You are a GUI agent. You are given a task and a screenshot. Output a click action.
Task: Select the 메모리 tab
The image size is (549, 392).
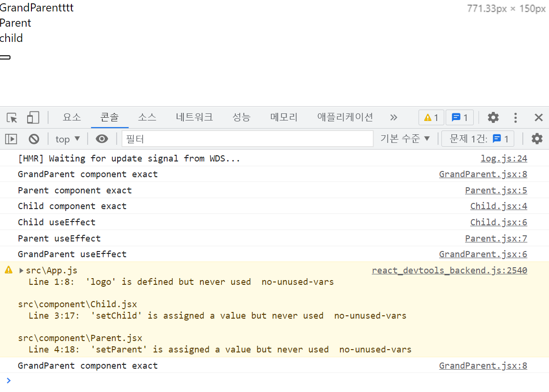point(284,117)
